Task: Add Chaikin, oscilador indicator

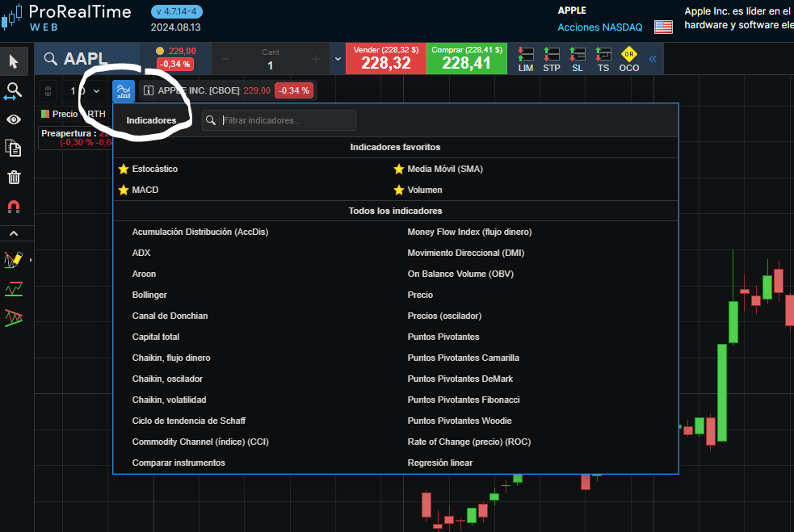Action: 167,379
